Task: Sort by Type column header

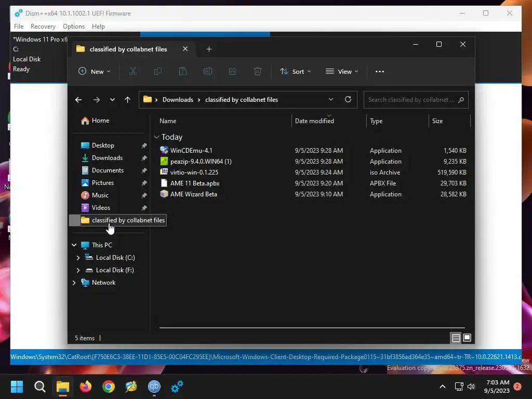Action: pyautogui.click(x=397, y=121)
